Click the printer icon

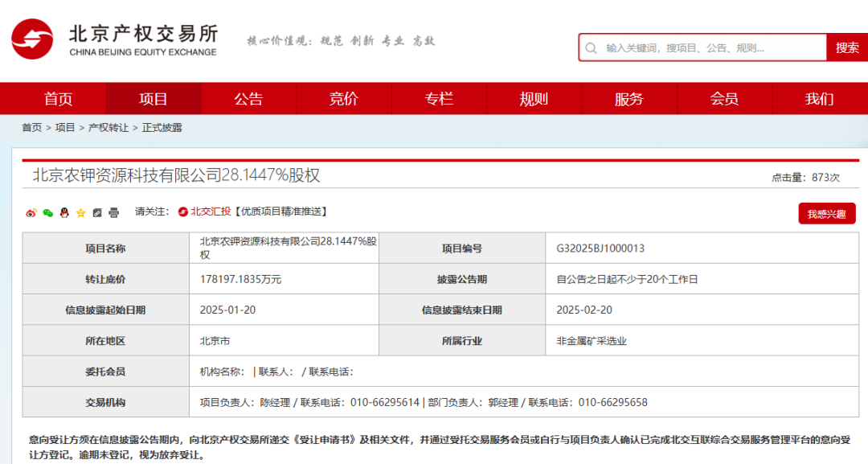(x=113, y=212)
